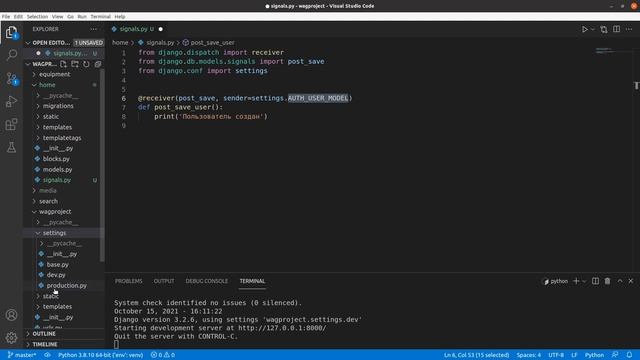Click the explorer sidebar scrollbar
The image size is (640, 360).
[102, 165]
